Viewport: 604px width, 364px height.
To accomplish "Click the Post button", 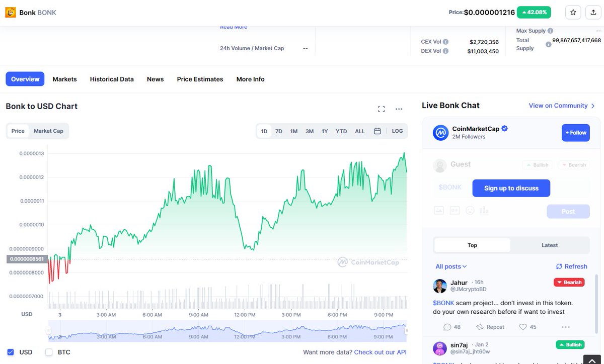I will (568, 211).
